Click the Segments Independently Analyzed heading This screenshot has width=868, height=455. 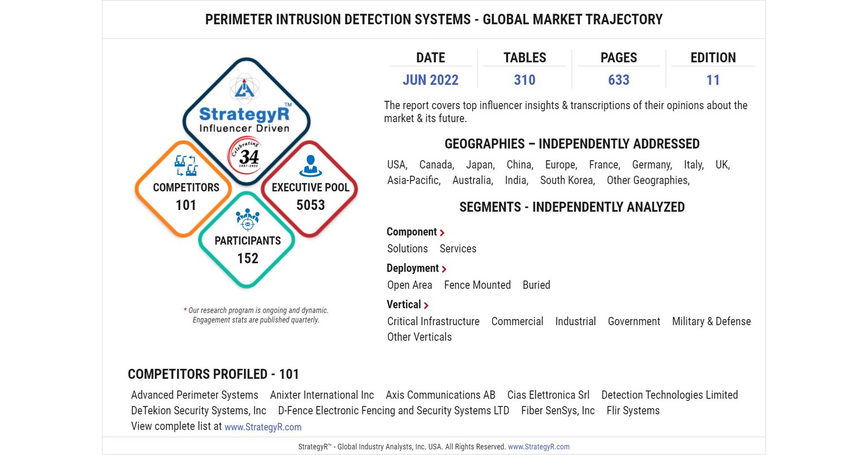572,207
